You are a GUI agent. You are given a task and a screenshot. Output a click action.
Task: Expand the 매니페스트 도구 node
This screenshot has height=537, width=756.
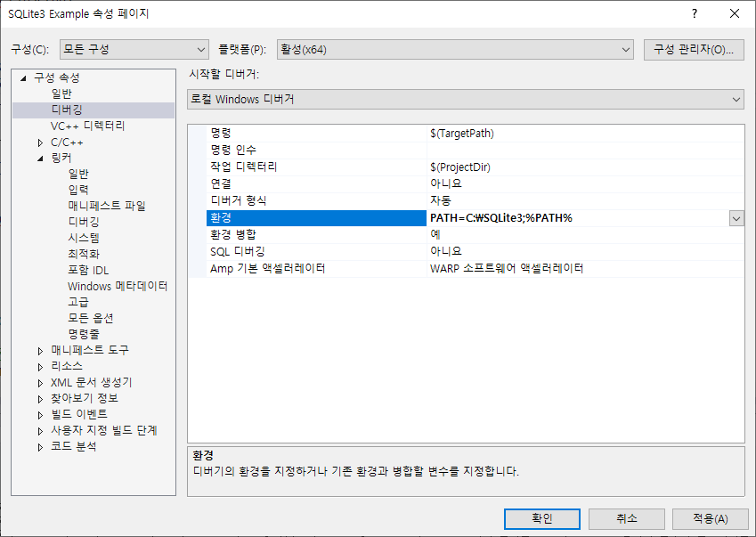coord(40,351)
